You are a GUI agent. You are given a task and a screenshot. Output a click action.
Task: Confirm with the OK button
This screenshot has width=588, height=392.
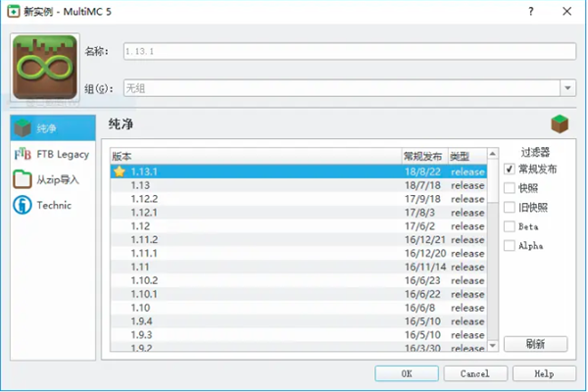(x=407, y=373)
